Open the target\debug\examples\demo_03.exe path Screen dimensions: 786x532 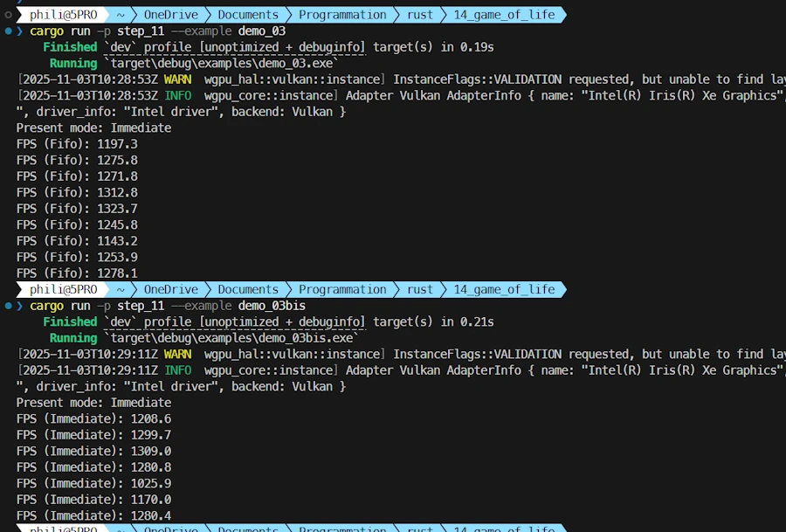(222, 64)
